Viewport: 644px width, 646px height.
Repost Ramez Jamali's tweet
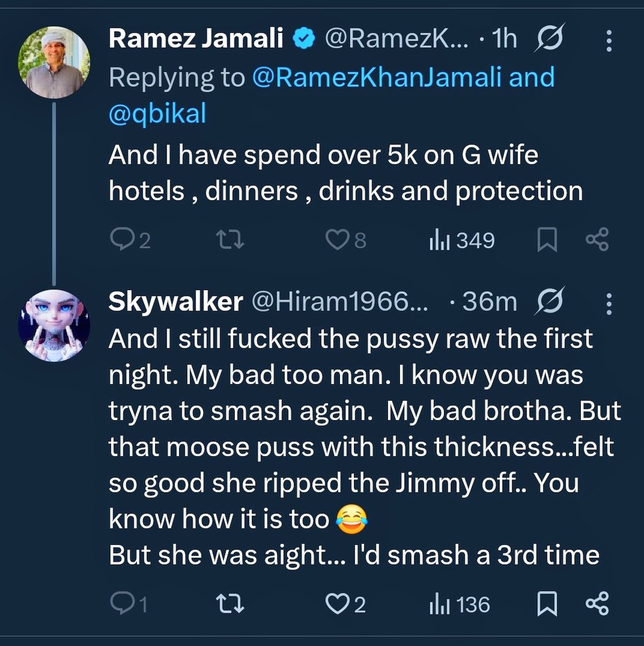pyautogui.click(x=230, y=240)
